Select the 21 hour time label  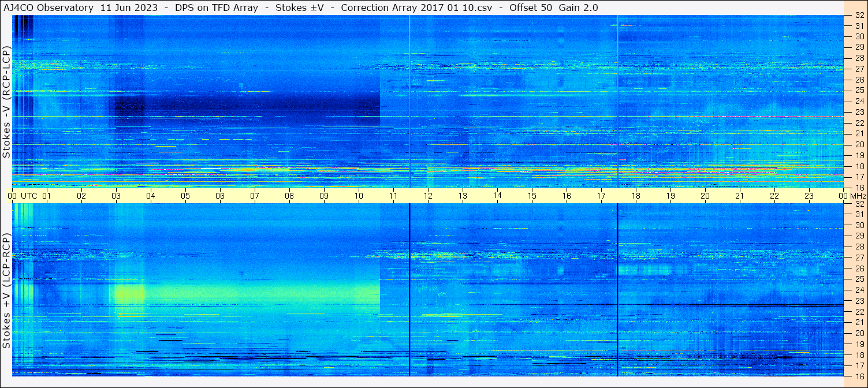(x=740, y=196)
